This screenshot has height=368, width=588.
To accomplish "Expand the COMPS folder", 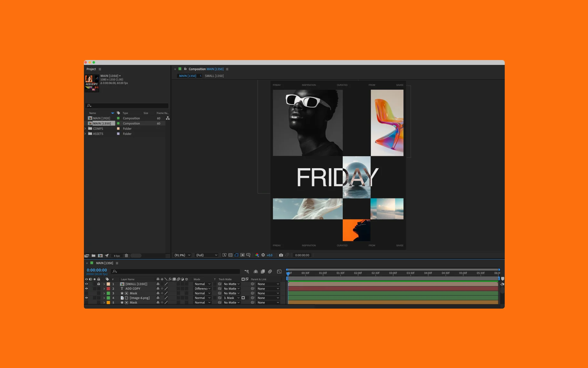I will [85, 128].
